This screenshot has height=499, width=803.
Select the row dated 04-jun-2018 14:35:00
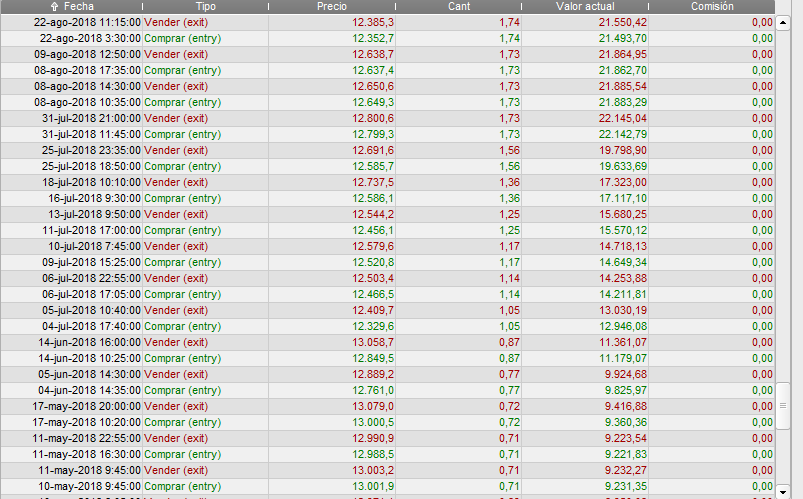[387, 390]
